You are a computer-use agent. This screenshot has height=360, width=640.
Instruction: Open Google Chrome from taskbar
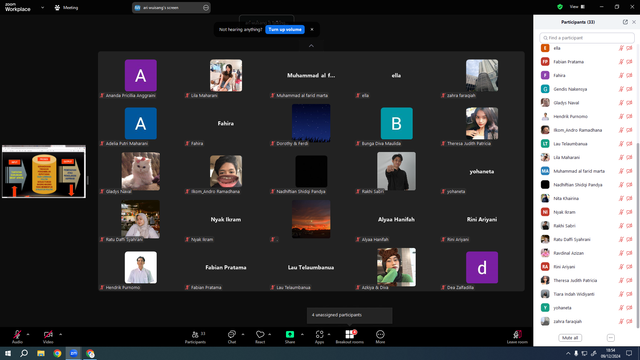(57, 353)
